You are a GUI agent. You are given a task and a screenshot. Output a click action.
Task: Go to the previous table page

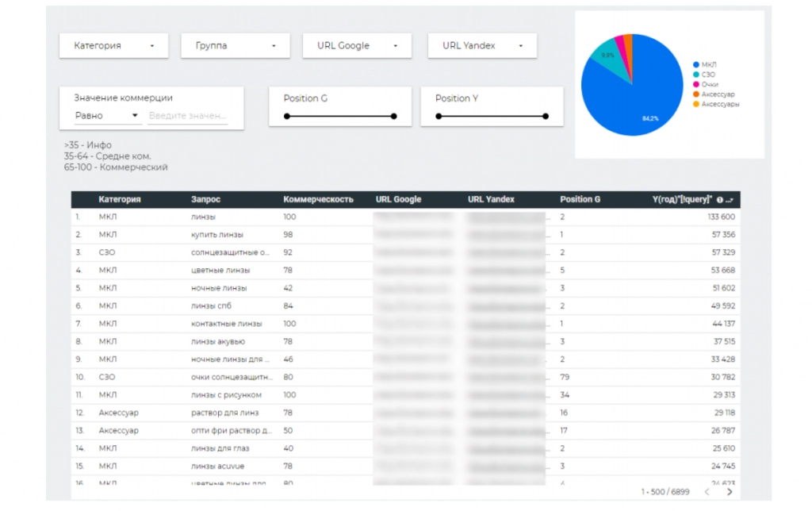(707, 492)
